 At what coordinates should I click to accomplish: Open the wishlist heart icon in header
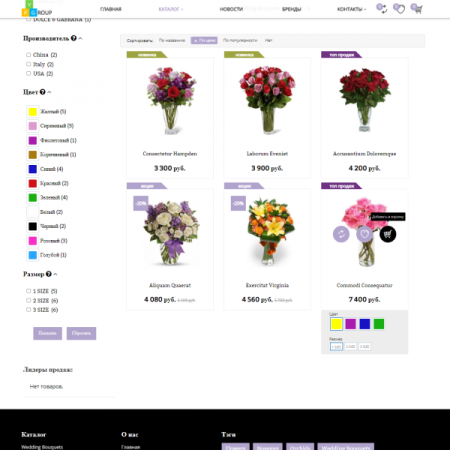pyautogui.click(x=399, y=8)
